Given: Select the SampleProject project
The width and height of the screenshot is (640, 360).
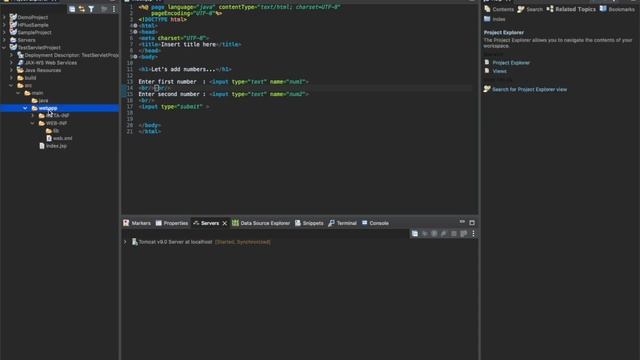Looking at the screenshot, I should [35, 32].
